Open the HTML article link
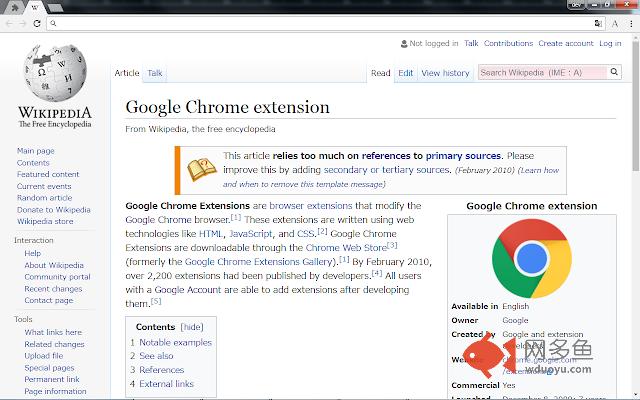 coord(211,234)
